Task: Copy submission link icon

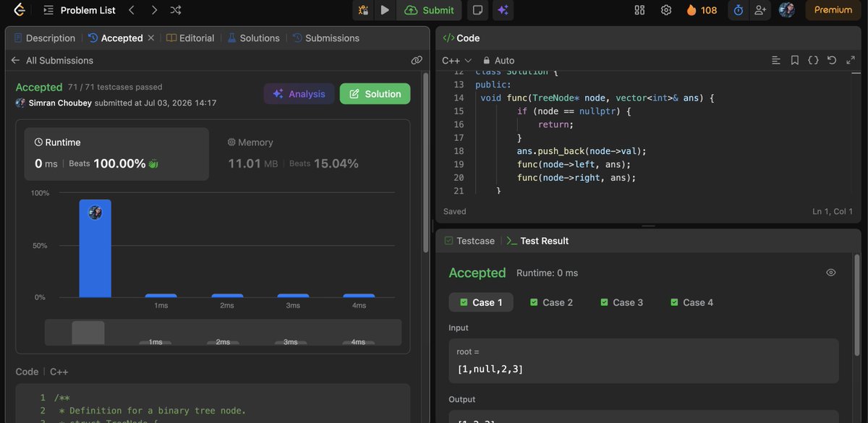Action: point(417,61)
